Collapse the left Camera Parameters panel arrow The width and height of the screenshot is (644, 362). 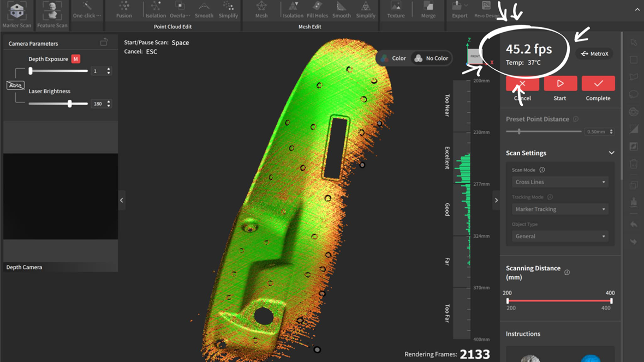(x=122, y=201)
